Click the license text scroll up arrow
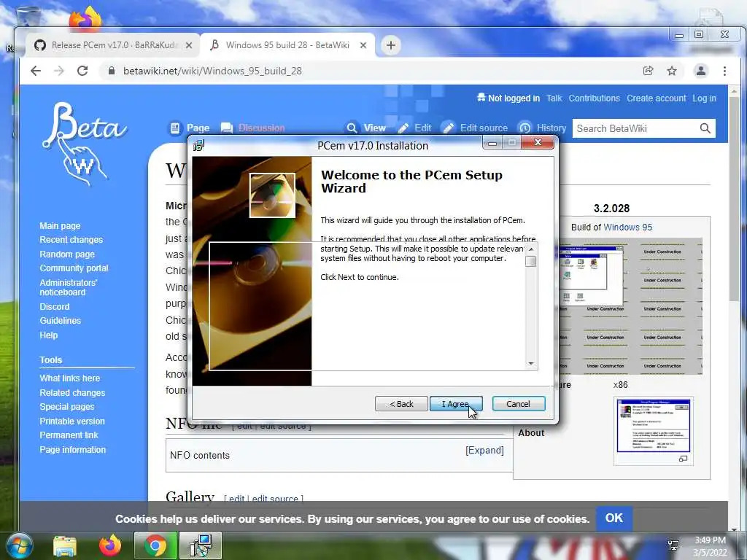This screenshot has width=747, height=560. pyautogui.click(x=531, y=249)
